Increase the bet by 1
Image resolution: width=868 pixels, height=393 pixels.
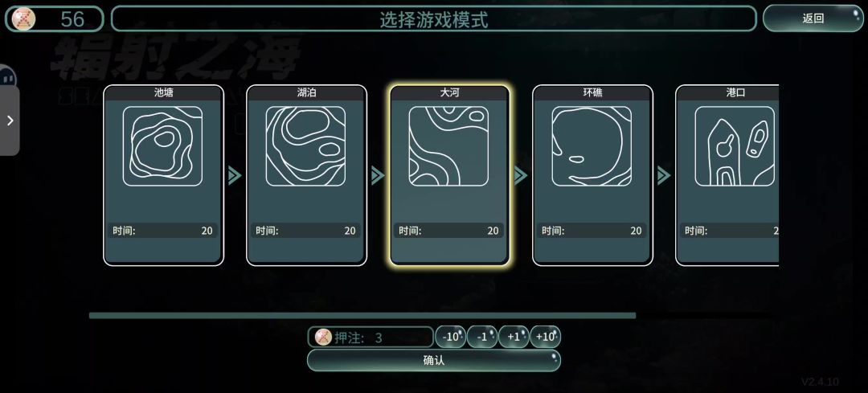coord(514,337)
